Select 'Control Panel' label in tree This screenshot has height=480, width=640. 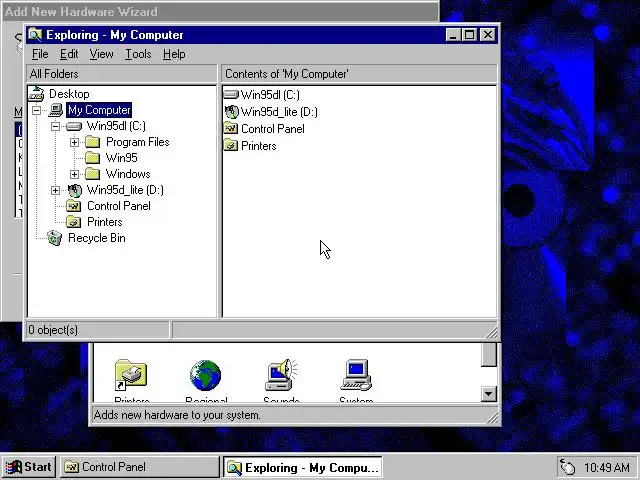[x=119, y=206]
